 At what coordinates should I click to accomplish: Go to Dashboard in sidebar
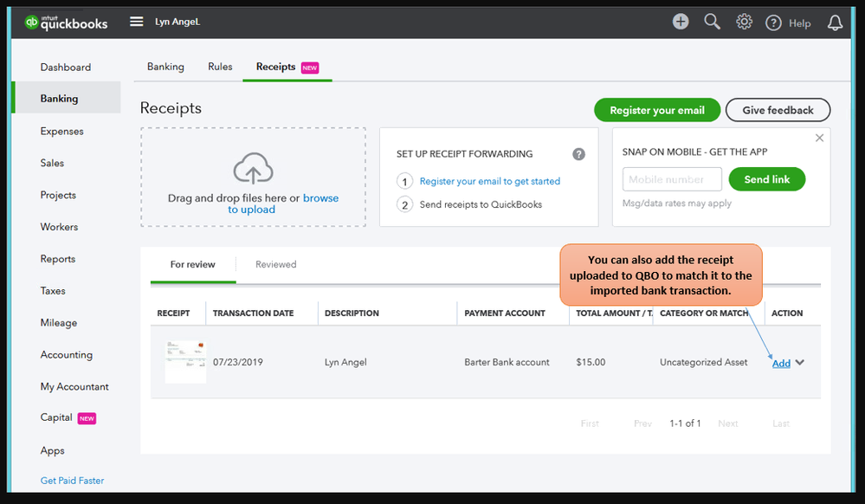[66, 68]
